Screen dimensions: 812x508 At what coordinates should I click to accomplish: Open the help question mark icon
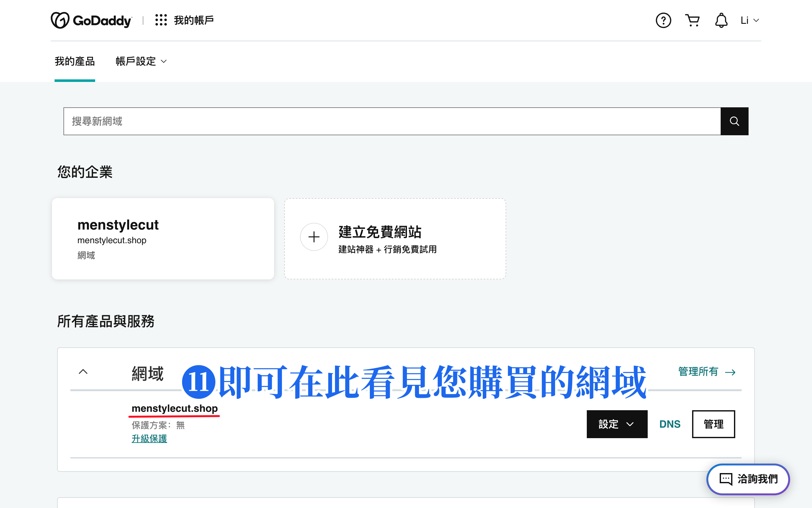coord(663,21)
